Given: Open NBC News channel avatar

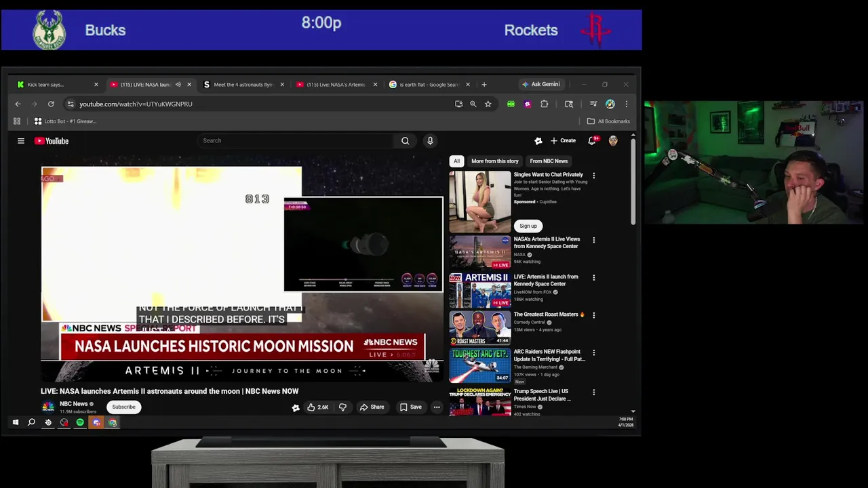Looking at the screenshot, I should [48, 407].
